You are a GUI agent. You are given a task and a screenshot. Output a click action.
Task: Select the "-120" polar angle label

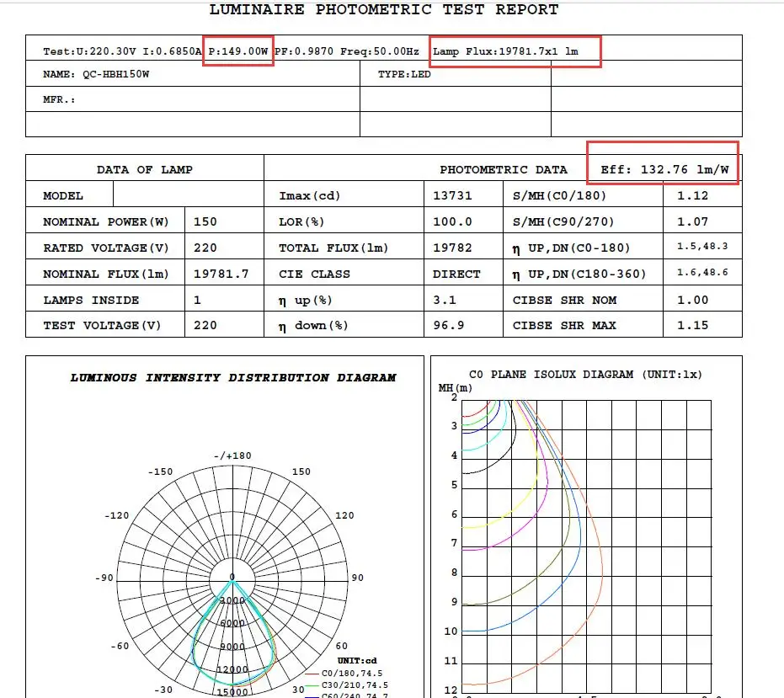[x=116, y=515]
